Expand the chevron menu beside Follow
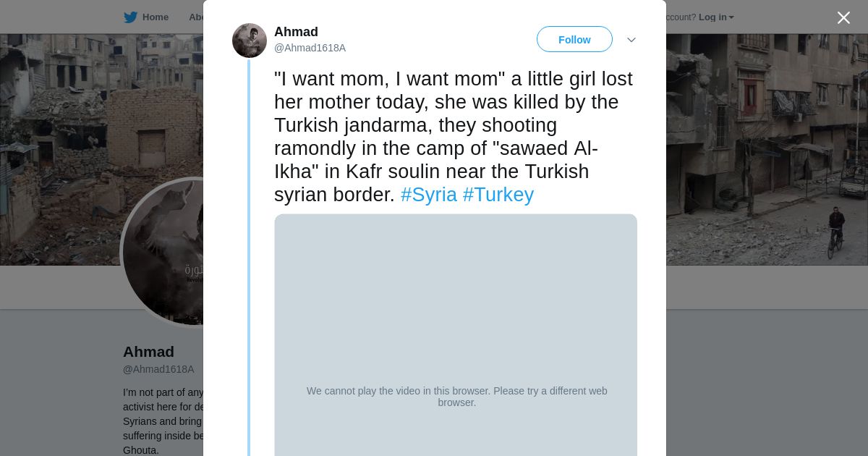This screenshot has height=456, width=868. click(x=631, y=40)
